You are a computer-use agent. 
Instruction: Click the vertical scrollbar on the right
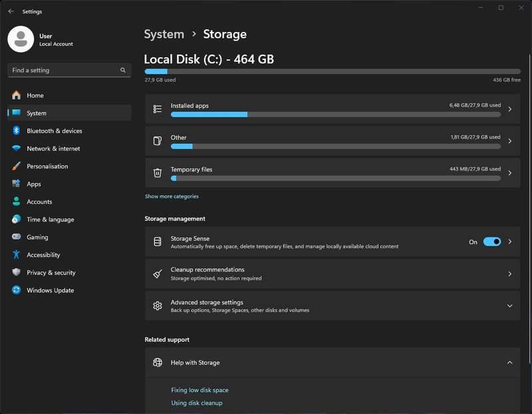point(529,209)
